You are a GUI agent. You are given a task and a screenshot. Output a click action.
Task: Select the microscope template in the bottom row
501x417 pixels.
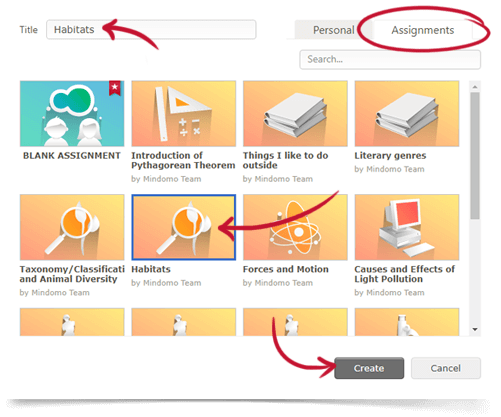[407, 322]
